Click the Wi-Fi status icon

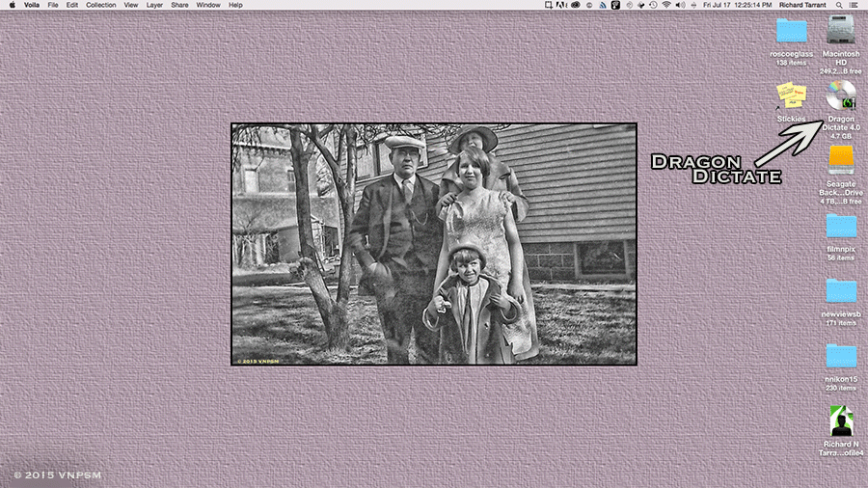(x=665, y=5)
